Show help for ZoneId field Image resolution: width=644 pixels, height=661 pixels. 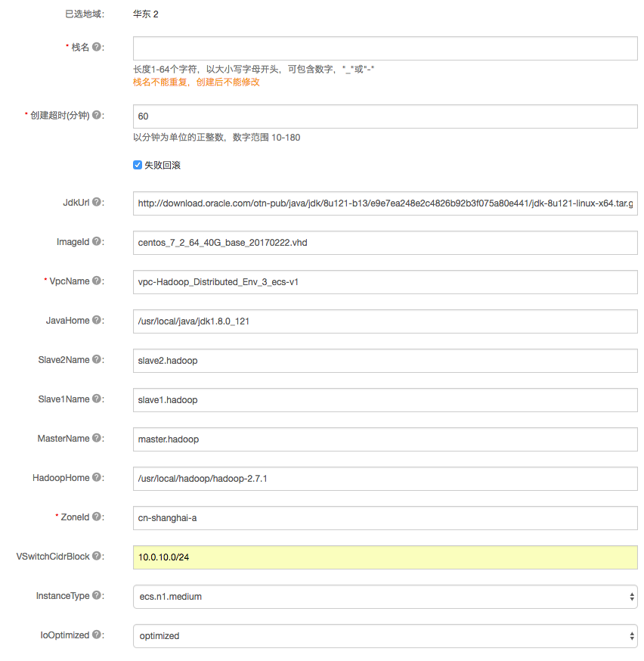[x=97, y=517]
